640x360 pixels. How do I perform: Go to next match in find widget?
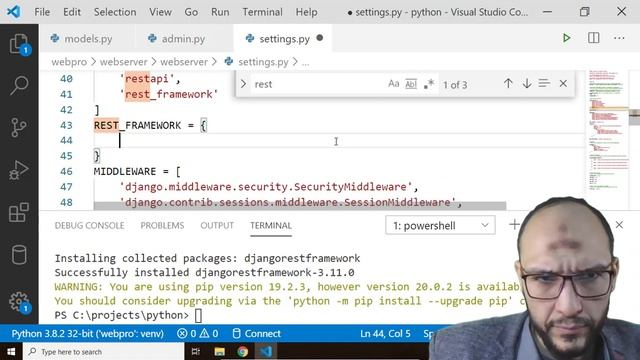click(x=527, y=84)
